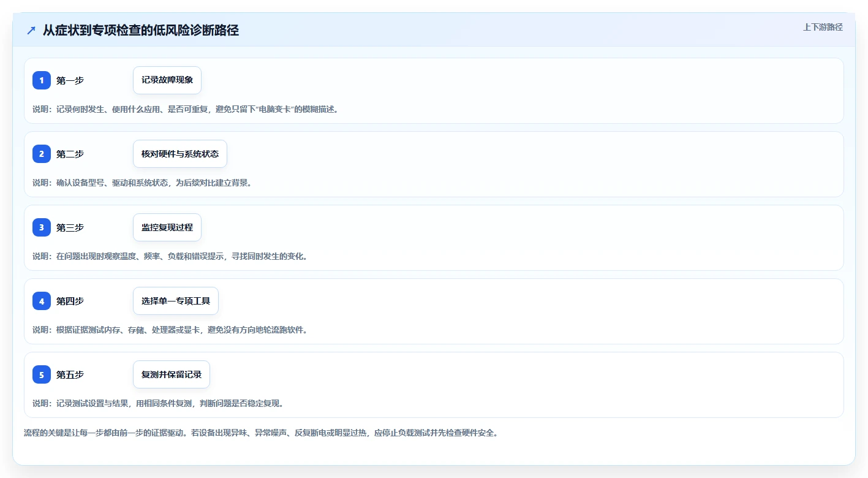Viewport: 868px width, 478px height.
Task: Select the step number 2 badge
Action: 42,154
